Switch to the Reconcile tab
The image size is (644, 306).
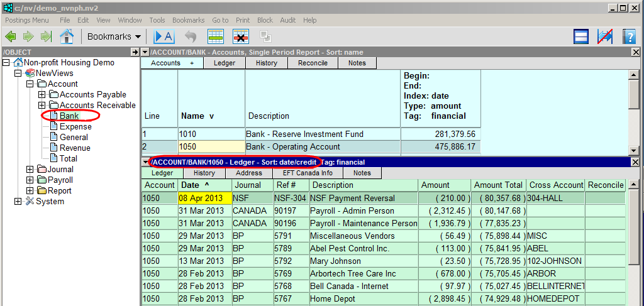[x=313, y=63]
